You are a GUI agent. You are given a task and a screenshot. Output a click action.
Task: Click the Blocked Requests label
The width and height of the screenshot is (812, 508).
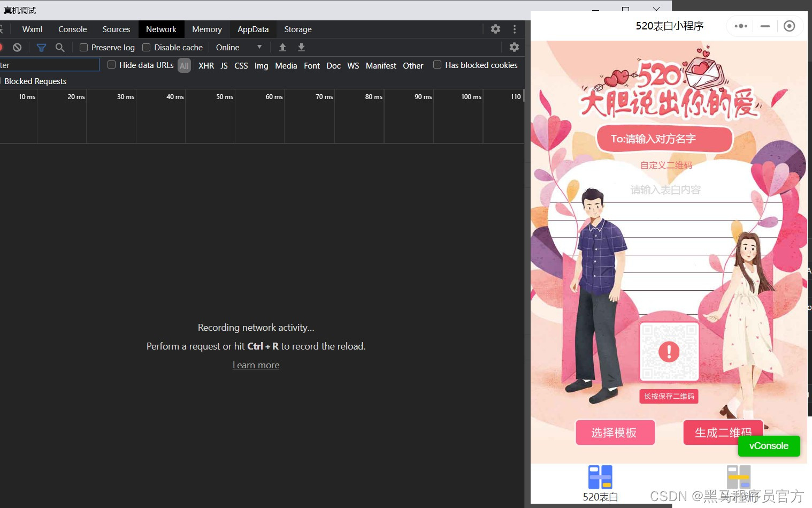[35, 81]
